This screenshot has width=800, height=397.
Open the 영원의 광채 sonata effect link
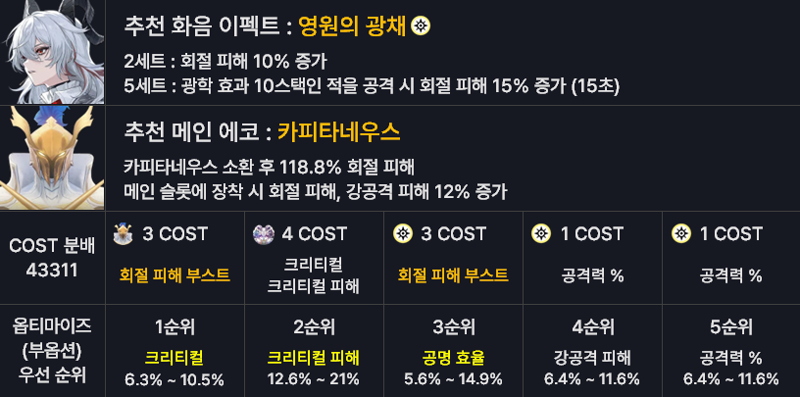tap(353, 26)
